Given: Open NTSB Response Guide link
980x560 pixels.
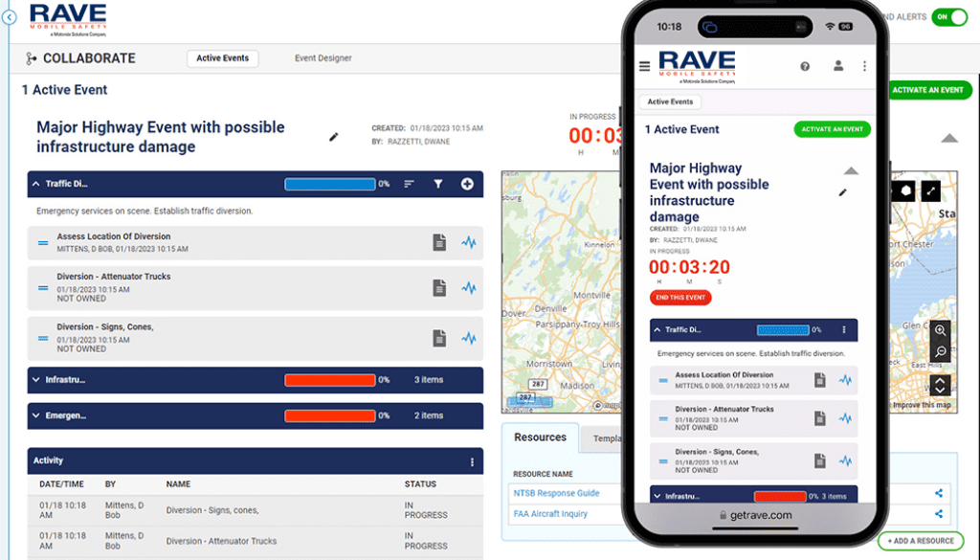Looking at the screenshot, I should (556, 493).
